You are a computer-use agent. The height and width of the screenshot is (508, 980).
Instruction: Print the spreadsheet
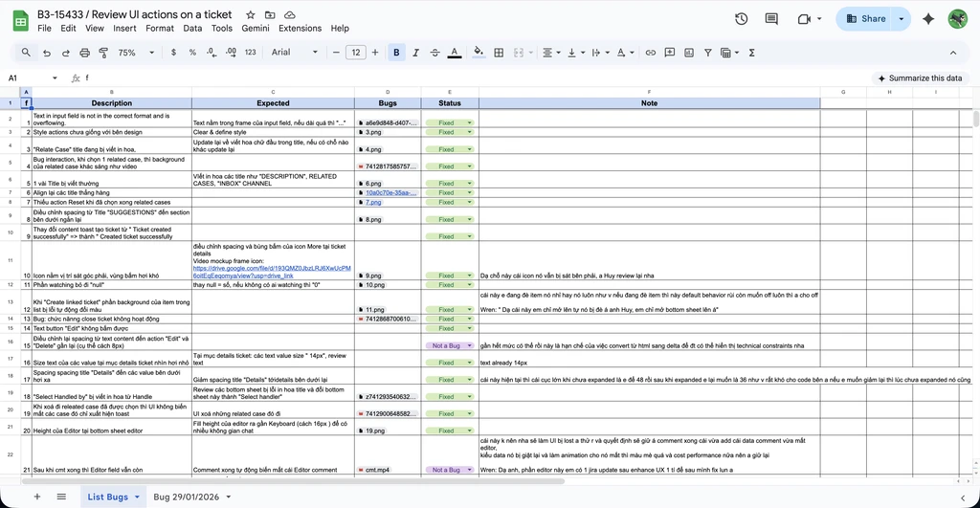(x=84, y=54)
